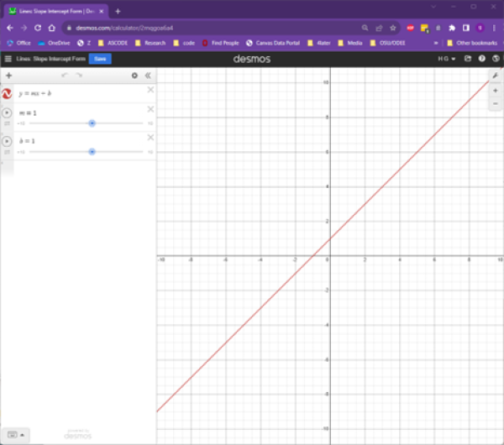Go back in browser history
The height and width of the screenshot is (445, 504).
coord(10,28)
